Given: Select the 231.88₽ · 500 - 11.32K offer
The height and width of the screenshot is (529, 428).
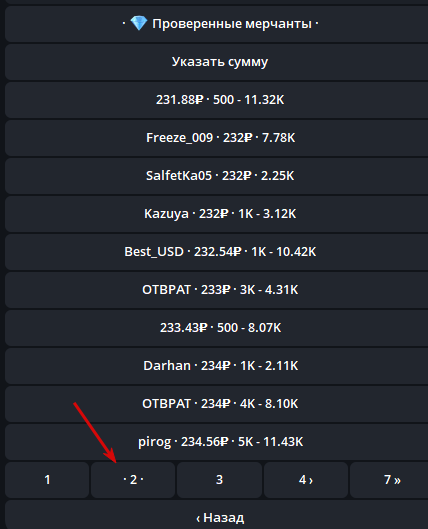Looking at the screenshot, I should click(x=217, y=100).
